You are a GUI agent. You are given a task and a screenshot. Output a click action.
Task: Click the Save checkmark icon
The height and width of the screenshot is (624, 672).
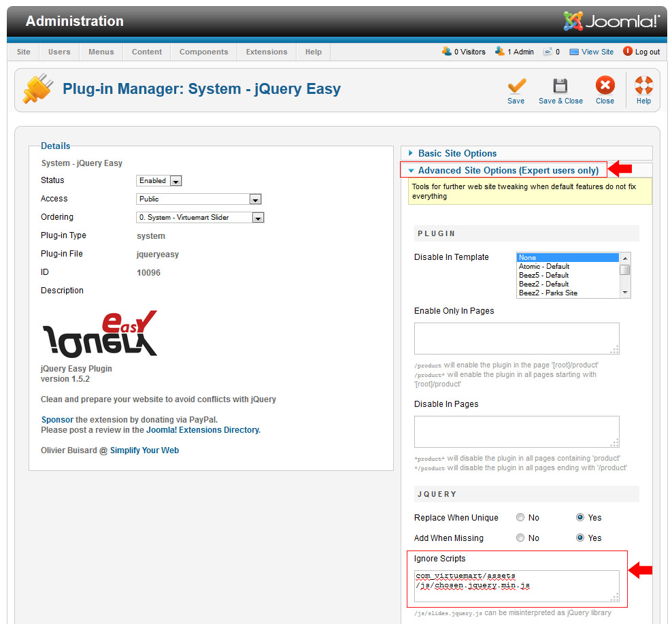pos(516,86)
